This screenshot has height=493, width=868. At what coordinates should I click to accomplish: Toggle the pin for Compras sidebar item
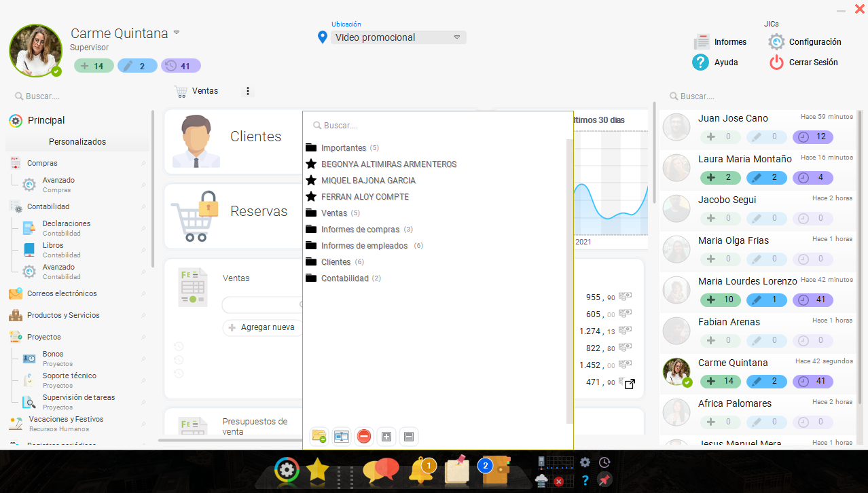pos(143,164)
